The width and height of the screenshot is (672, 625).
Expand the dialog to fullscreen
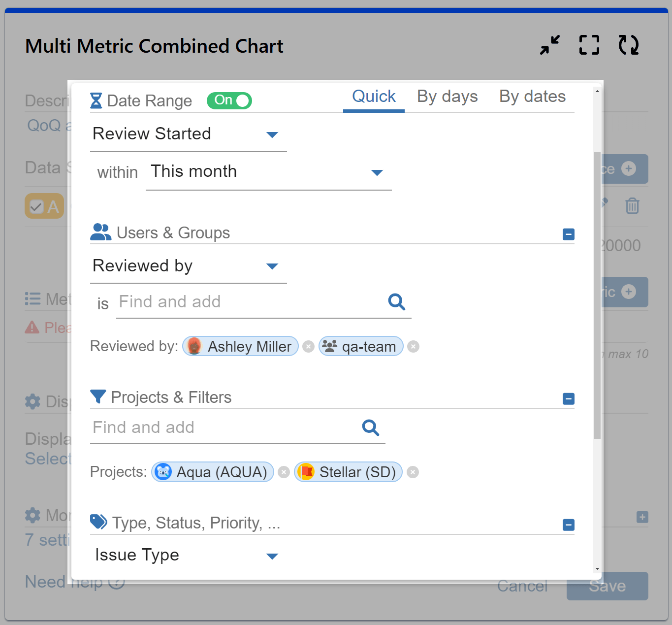[589, 45]
